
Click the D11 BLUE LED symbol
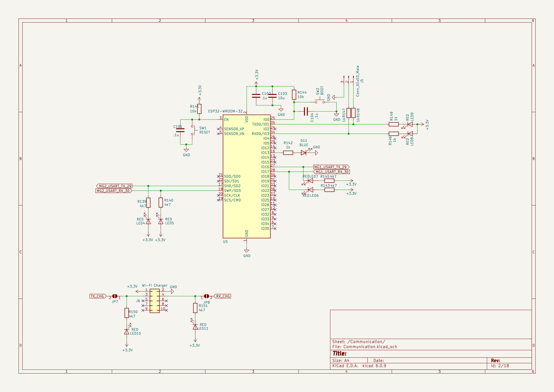click(304, 153)
